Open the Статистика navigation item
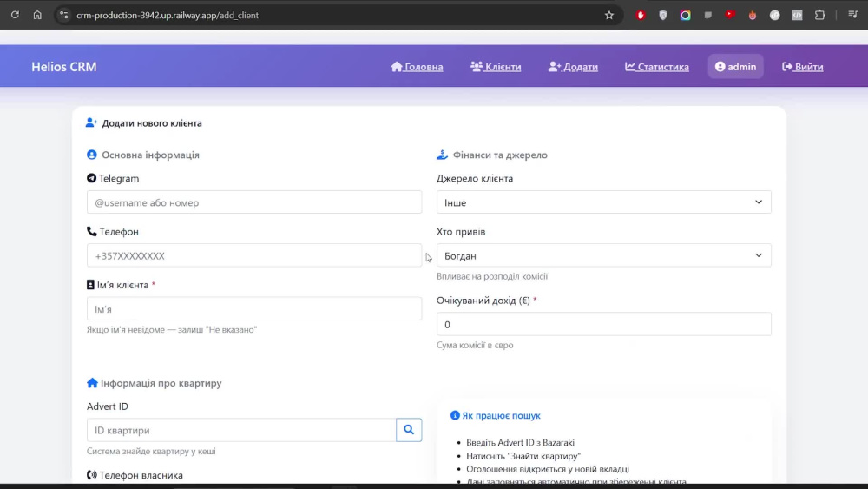 pos(657,67)
